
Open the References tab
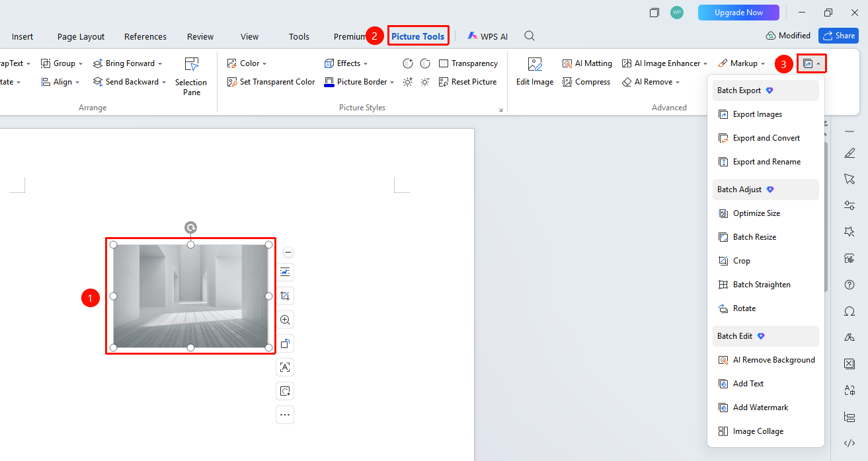(x=145, y=36)
